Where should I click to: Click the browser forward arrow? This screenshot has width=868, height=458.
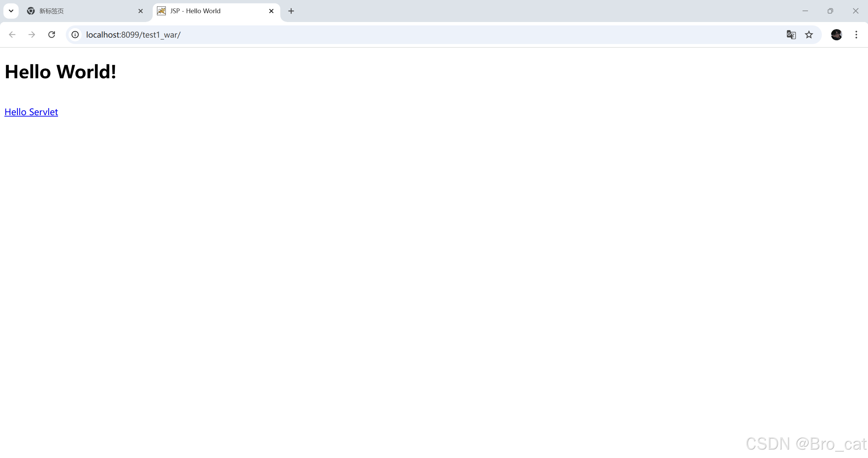click(32, 35)
